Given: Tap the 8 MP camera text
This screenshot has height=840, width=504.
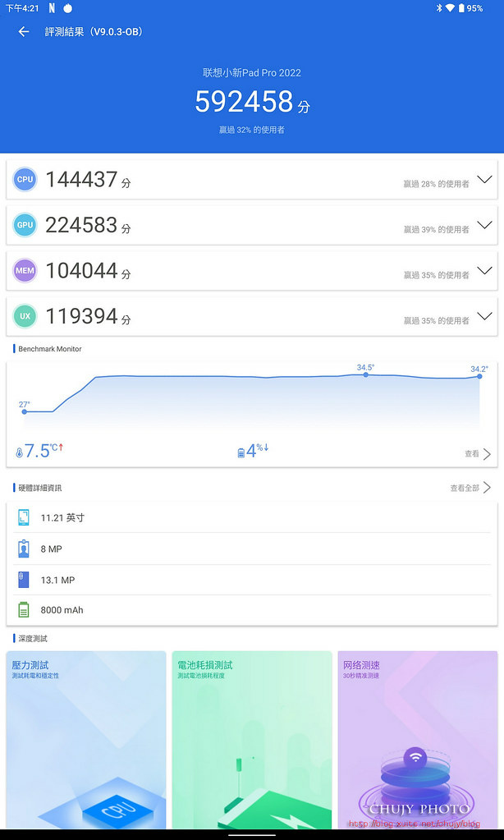Looking at the screenshot, I should tap(52, 549).
